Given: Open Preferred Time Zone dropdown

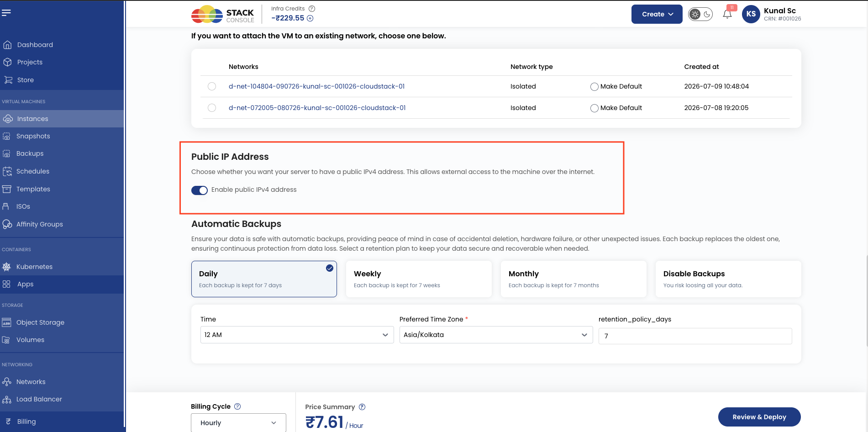Looking at the screenshot, I should coord(496,335).
